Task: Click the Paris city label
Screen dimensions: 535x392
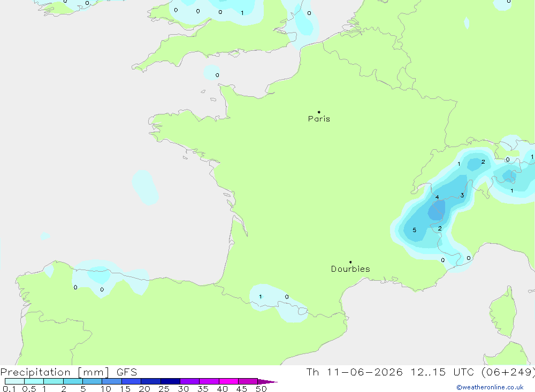Action: (x=319, y=119)
